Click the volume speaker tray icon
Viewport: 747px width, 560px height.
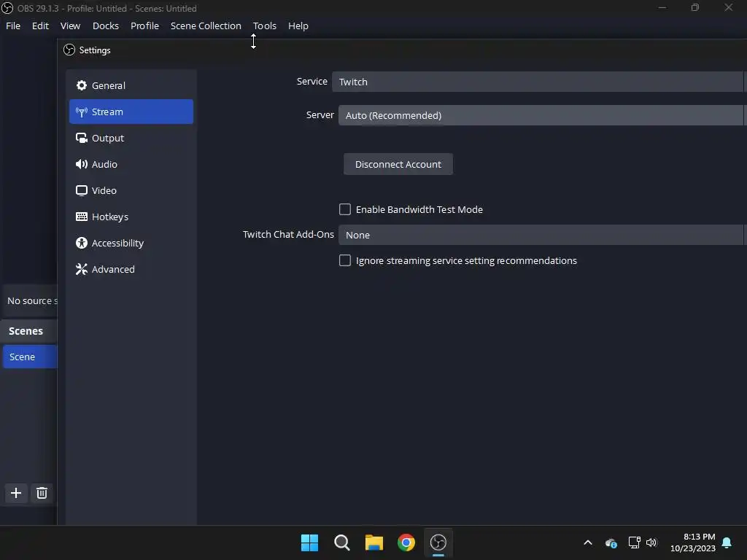tap(651, 542)
